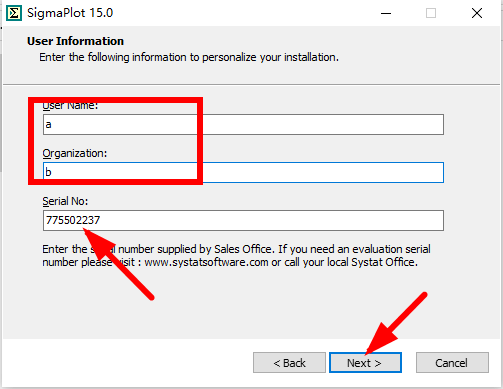
Task: Select the Serial No input box
Action: coord(243,220)
